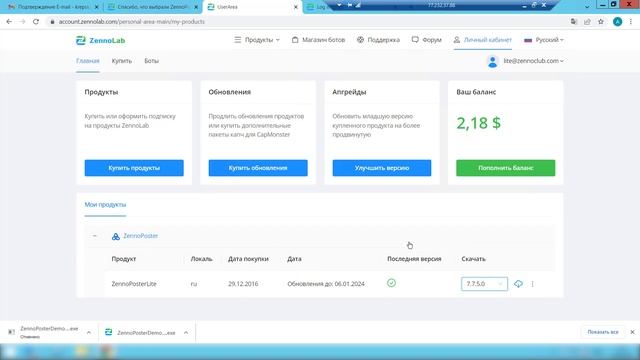Click the Пополнить баланс button

pyautogui.click(x=506, y=168)
